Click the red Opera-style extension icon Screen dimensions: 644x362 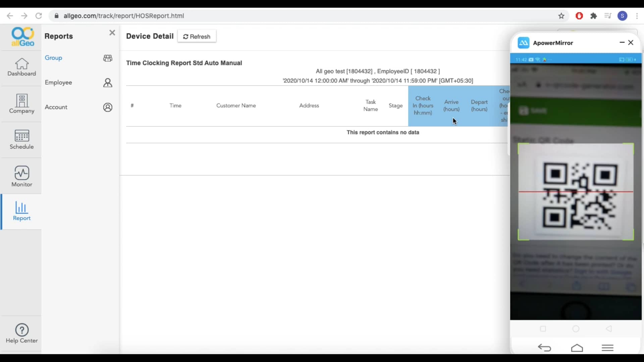[579, 16]
